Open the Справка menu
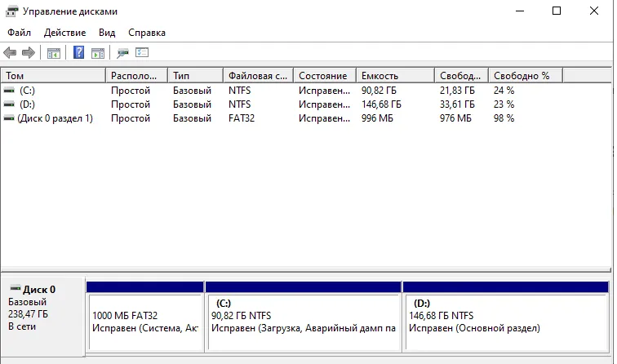The height and width of the screenshot is (364, 617). [x=147, y=33]
